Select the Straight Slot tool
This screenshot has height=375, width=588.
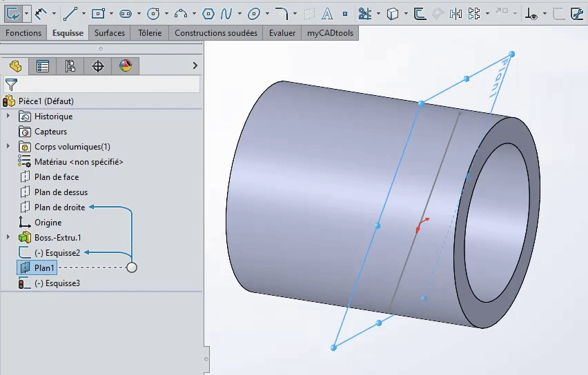[x=126, y=14]
